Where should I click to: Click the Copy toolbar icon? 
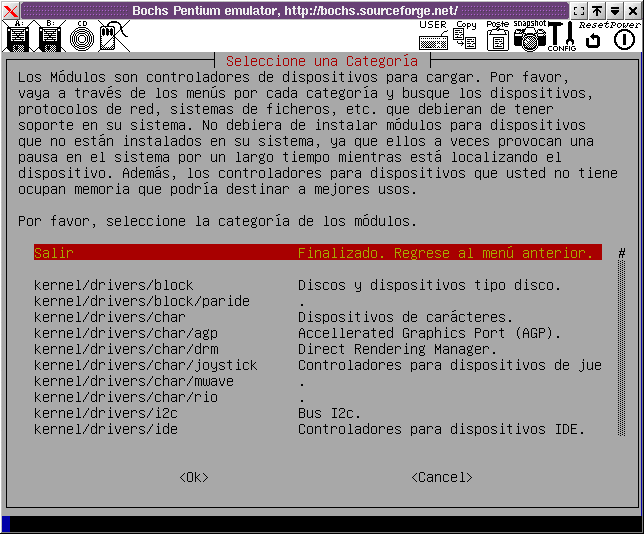(465, 37)
